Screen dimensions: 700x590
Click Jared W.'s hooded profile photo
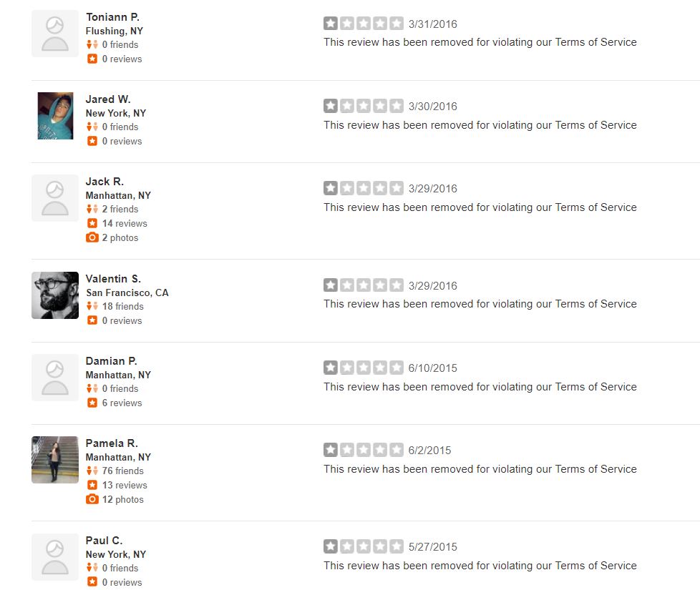[x=55, y=116]
